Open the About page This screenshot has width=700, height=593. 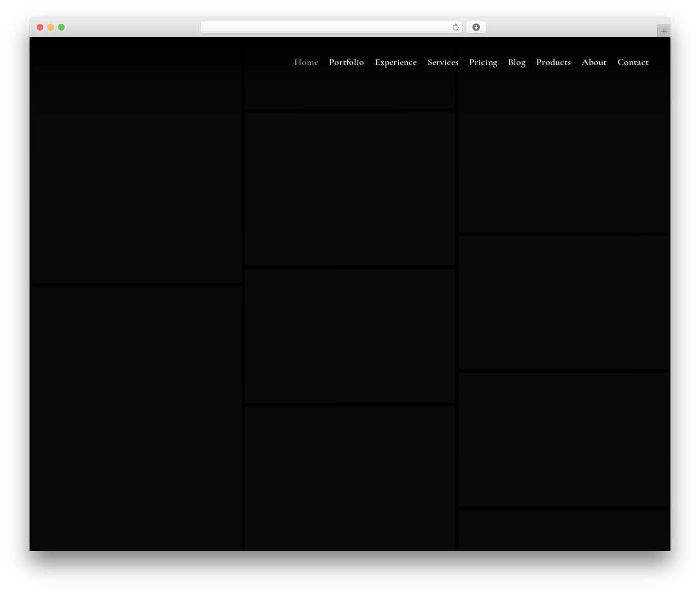[x=594, y=62]
